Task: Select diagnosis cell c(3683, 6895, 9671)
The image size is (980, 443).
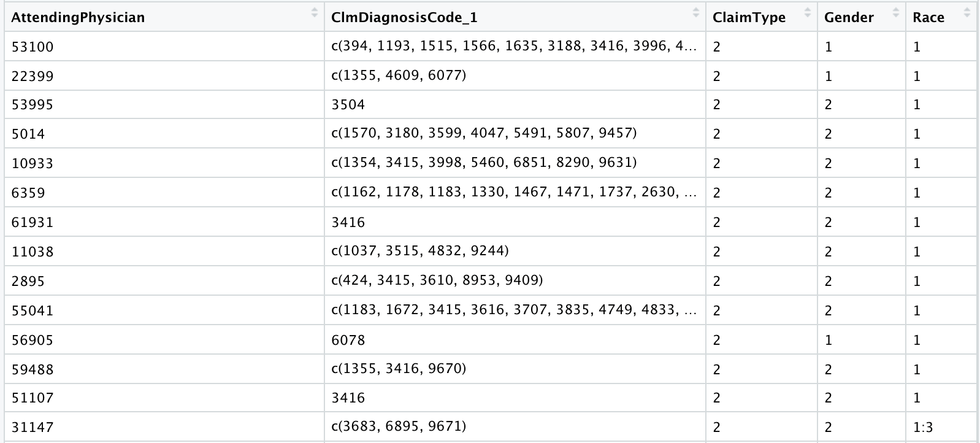Action: [x=515, y=427]
